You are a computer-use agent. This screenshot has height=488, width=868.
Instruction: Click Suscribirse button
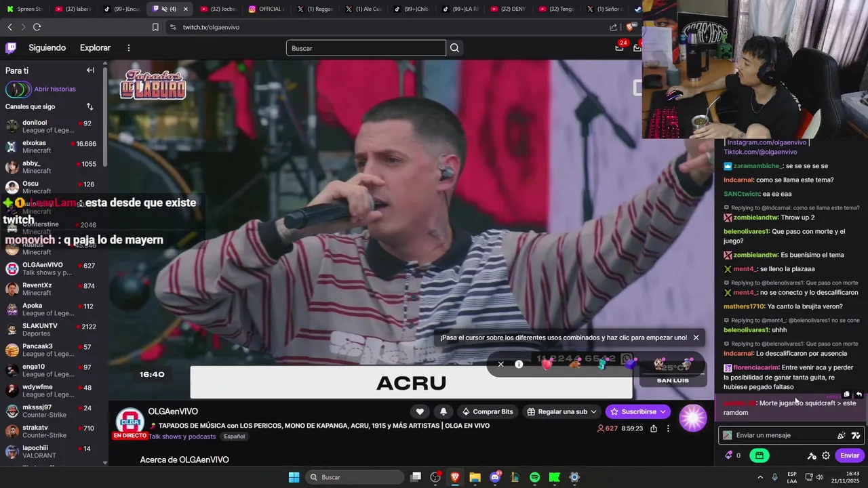click(x=638, y=411)
